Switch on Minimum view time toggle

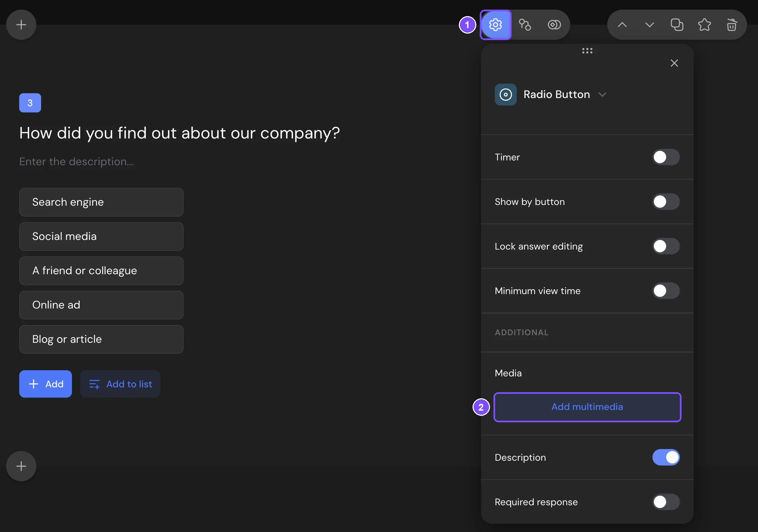666,291
